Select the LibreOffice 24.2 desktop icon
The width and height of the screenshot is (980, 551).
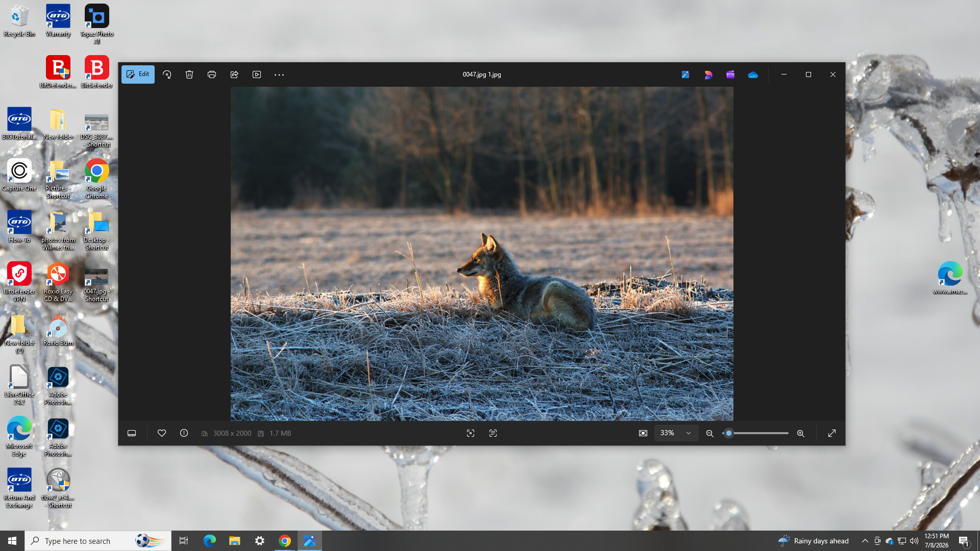[19, 385]
